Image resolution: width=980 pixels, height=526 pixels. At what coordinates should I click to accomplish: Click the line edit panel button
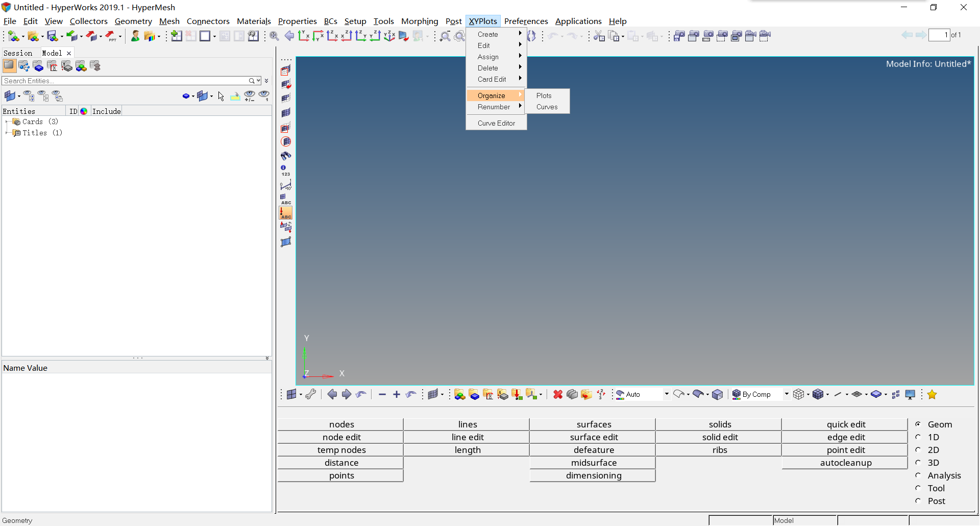[468, 437]
